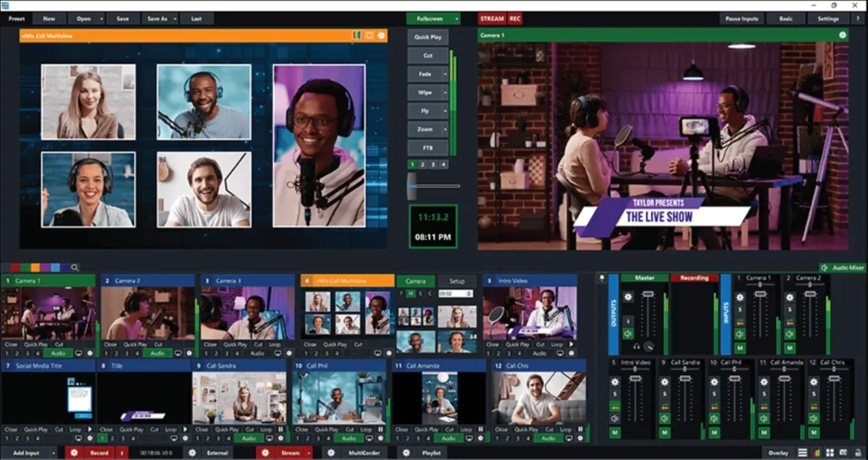Select the Recording output tab in mixer
The width and height of the screenshot is (868, 460).
pos(695,278)
